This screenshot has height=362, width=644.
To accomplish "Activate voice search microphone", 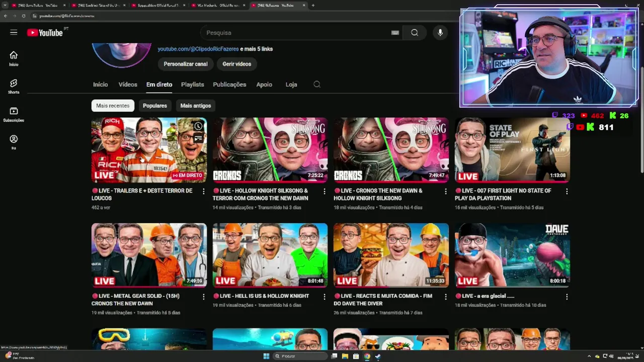I will [x=440, y=33].
